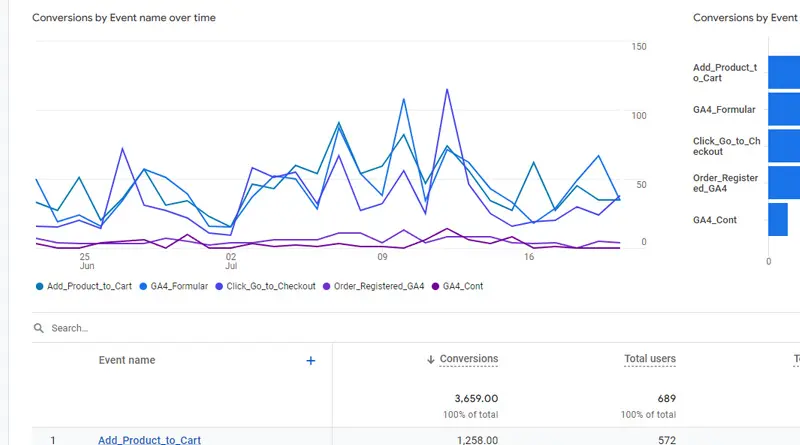800x445 pixels.
Task: Click the Add_Product_to_Cart legend label
Action: (89, 286)
